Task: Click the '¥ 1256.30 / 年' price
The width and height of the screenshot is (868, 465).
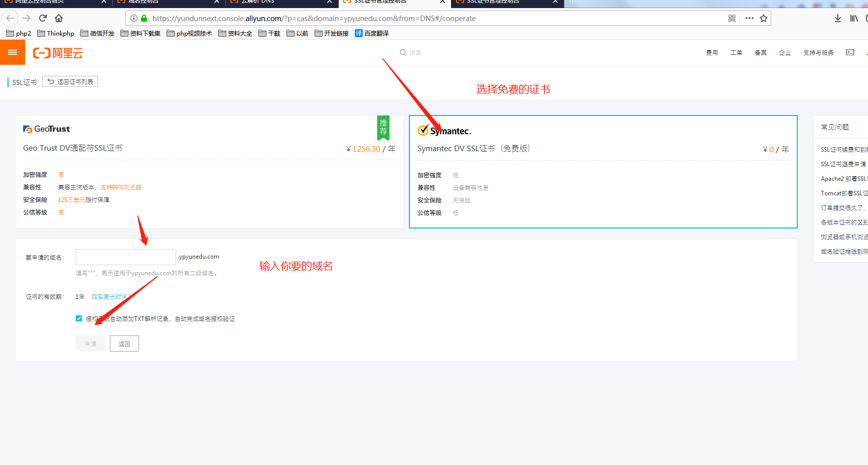Action: [x=371, y=149]
